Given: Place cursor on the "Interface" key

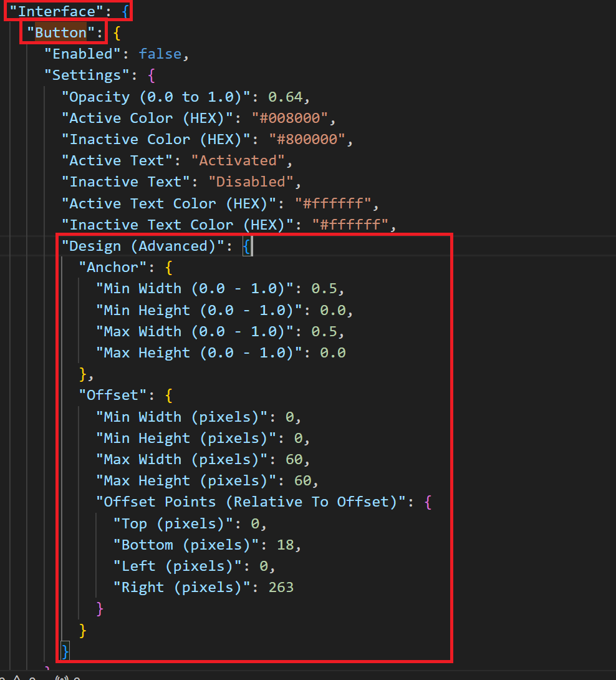Looking at the screenshot, I should click(57, 11).
